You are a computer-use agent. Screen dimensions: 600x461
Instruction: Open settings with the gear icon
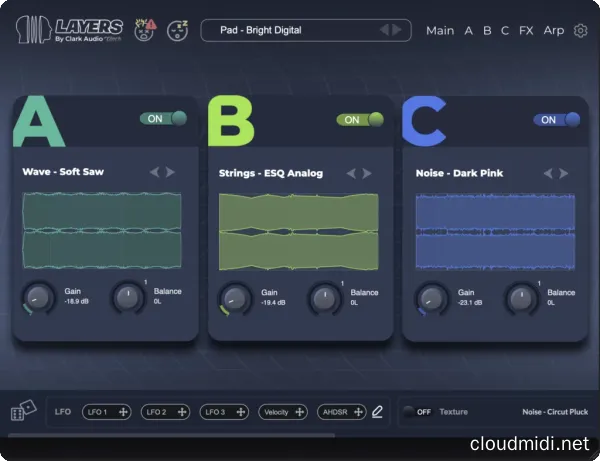580,31
